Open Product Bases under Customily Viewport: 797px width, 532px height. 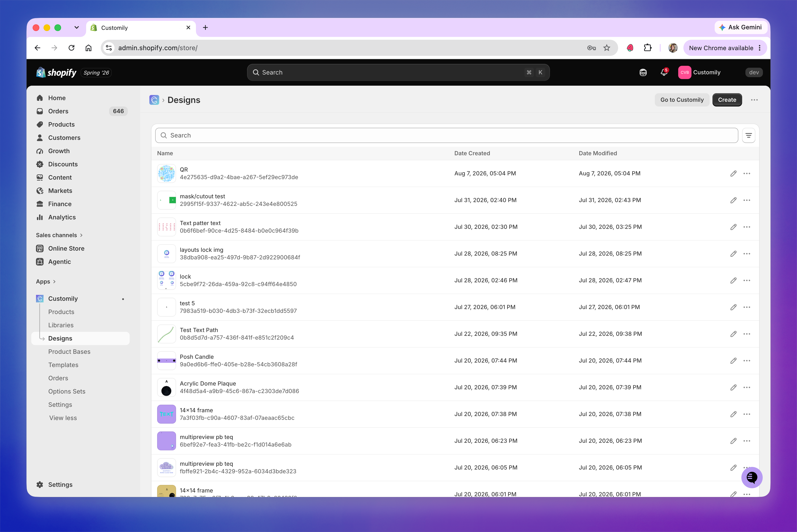pyautogui.click(x=69, y=351)
